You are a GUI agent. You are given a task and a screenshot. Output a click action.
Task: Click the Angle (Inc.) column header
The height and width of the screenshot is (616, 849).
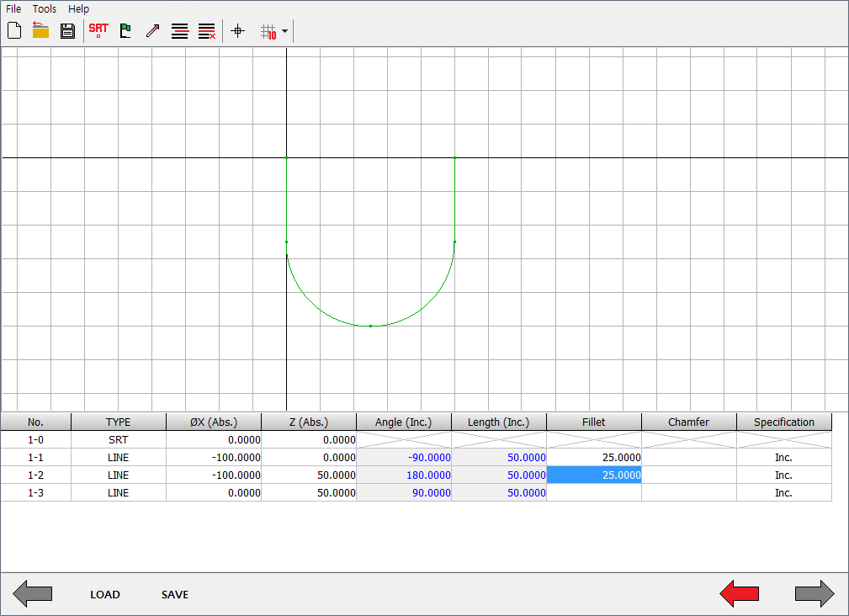[x=404, y=422]
